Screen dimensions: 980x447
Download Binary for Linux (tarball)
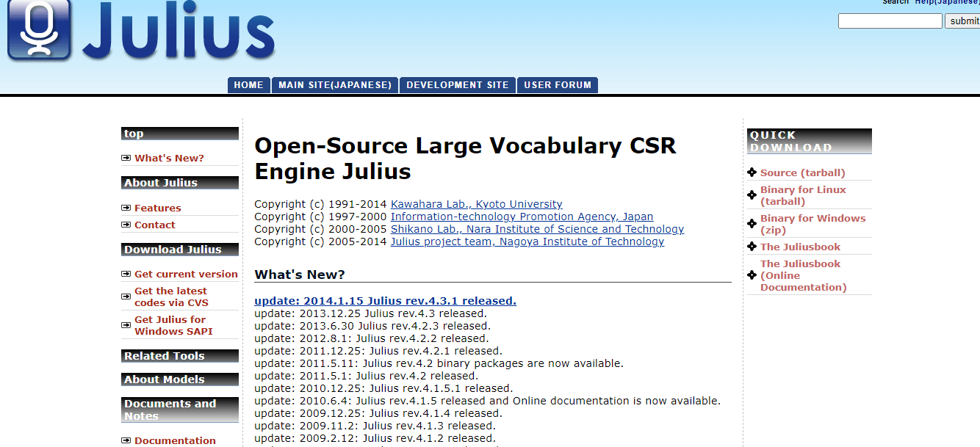[803, 195]
